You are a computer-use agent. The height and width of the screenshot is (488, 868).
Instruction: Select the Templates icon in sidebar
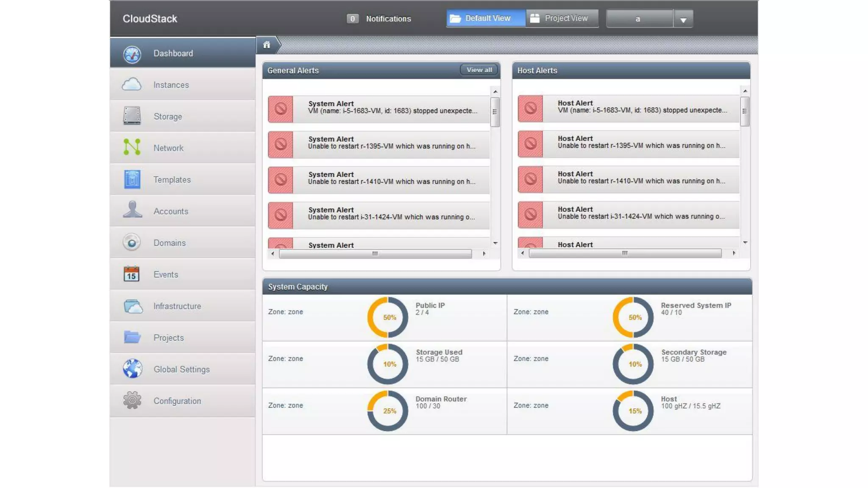pos(132,179)
